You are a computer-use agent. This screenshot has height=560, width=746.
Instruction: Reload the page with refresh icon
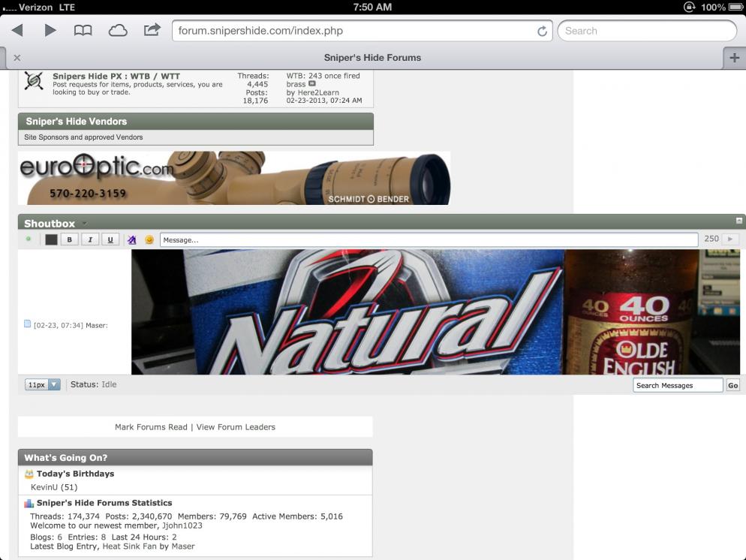(542, 31)
